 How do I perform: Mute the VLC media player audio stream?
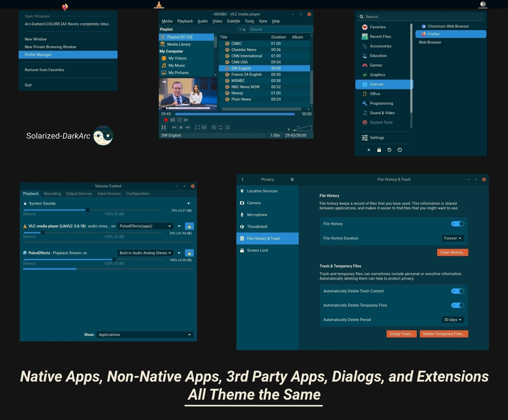pyautogui.click(x=180, y=226)
